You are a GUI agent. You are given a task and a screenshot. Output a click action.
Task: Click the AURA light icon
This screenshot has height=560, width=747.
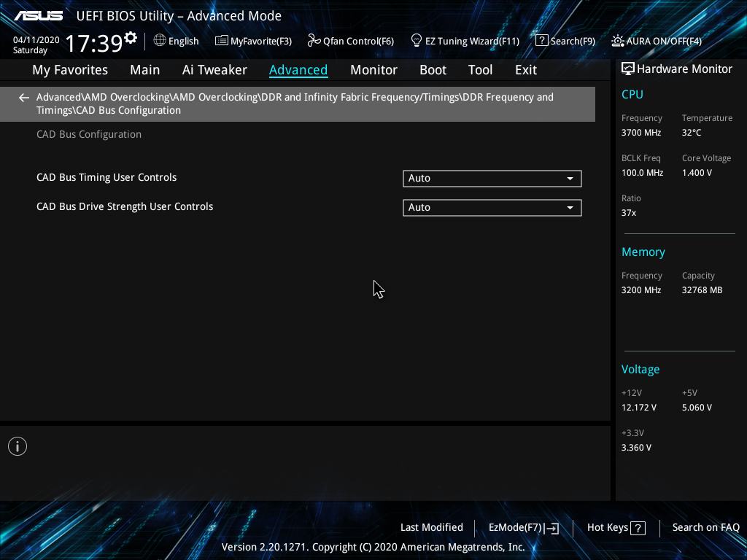[617, 41]
